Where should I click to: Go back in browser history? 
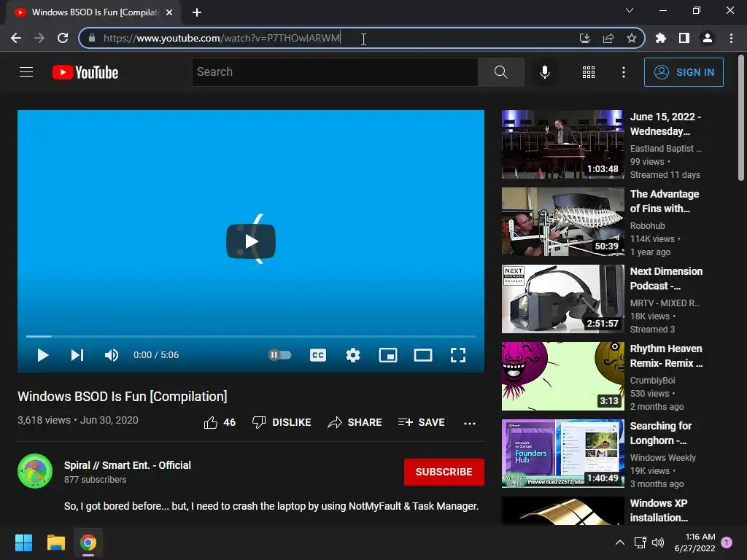coord(16,38)
